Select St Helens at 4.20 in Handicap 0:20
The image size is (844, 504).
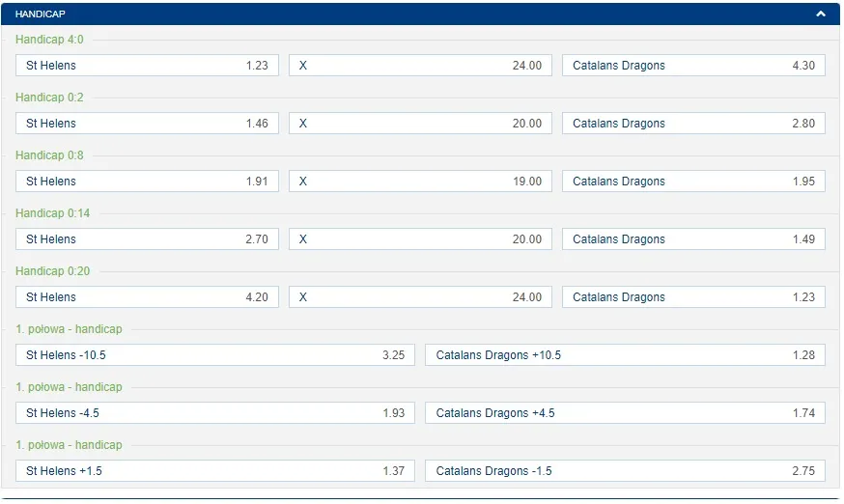147,297
